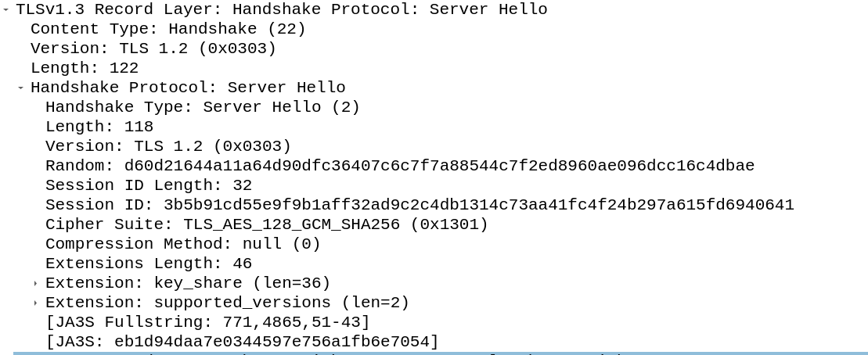This screenshot has height=355, width=868.
Task: Expand the key_share extension arrow
Action: pos(36,284)
